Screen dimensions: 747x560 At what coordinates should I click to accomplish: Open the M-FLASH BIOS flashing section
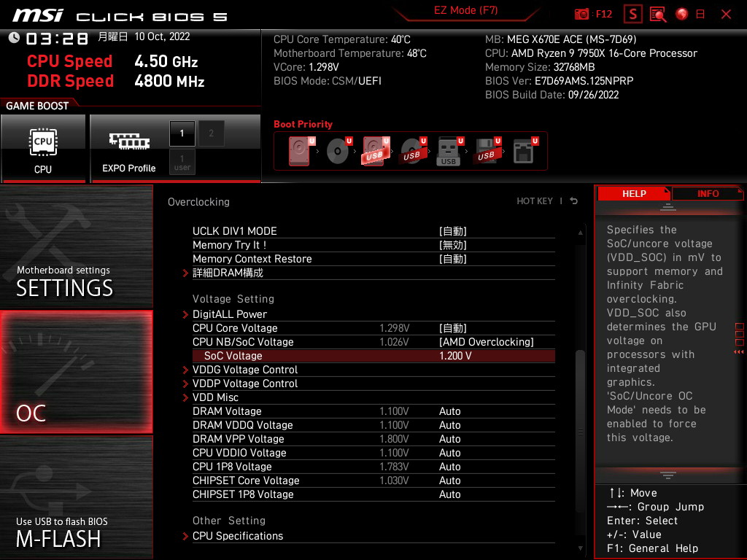[x=76, y=497]
